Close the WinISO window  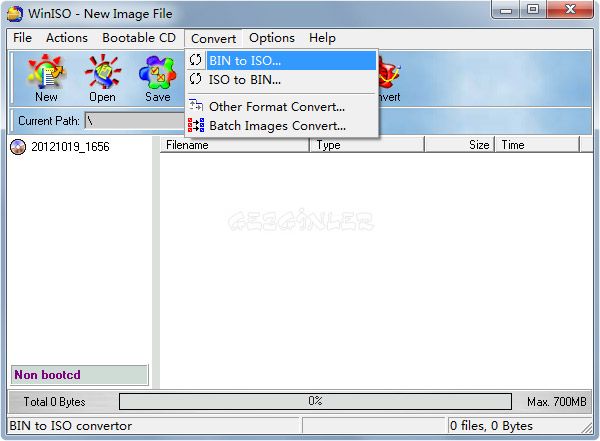[x=570, y=10]
